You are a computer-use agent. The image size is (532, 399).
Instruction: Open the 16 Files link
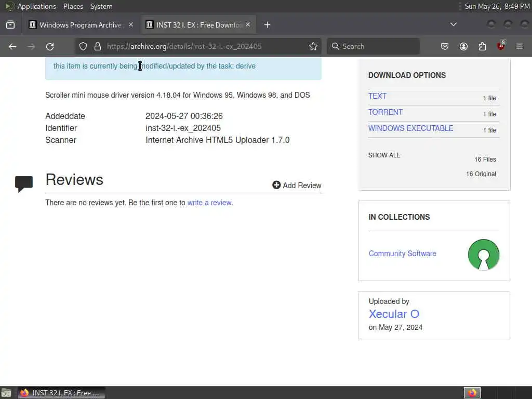click(x=485, y=159)
